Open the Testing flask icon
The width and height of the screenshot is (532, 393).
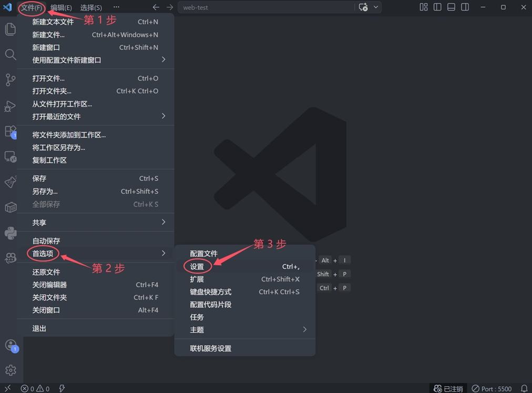click(11, 182)
